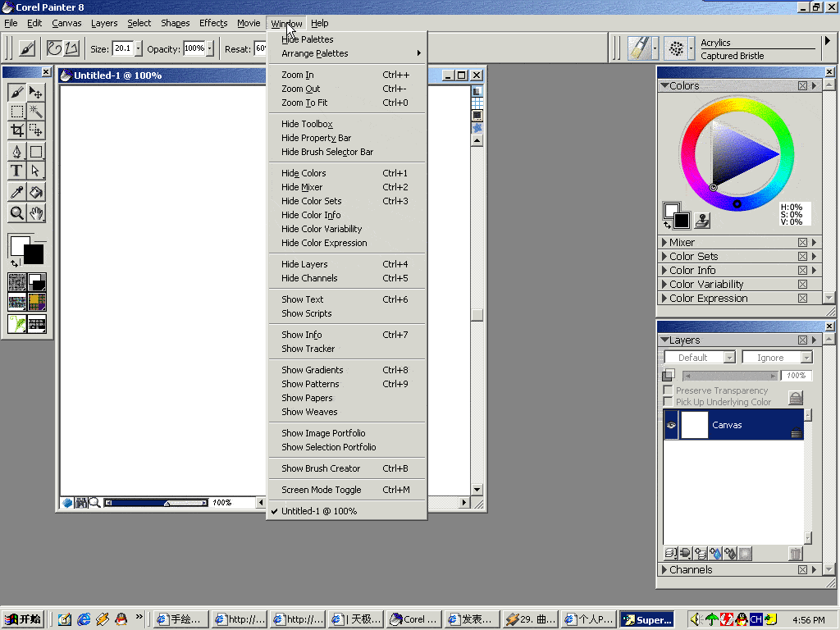
Task: Choose Hide Toolbox from Window menu
Action: (x=347, y=124)
